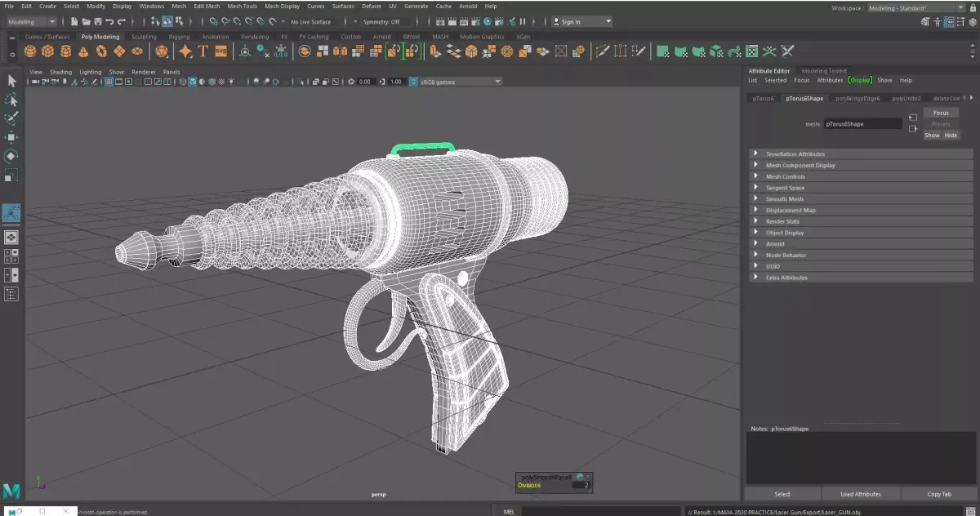The height and width of the screenshot is (516, 980).
Task: Open the pTorus6 node tab
Action: (x=763, y=98)
